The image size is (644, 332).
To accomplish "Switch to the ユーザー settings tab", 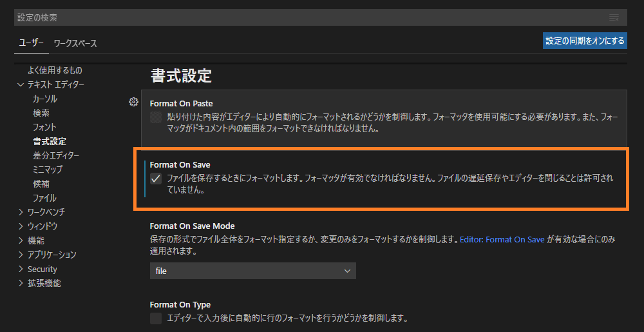I will coord(31,43).
